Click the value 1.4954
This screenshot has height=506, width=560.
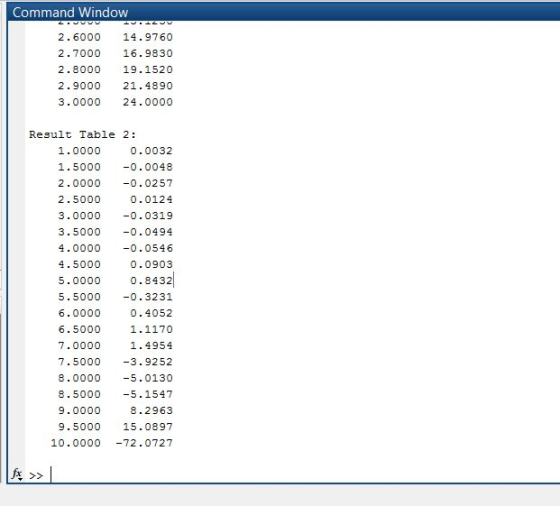(151, 346)
